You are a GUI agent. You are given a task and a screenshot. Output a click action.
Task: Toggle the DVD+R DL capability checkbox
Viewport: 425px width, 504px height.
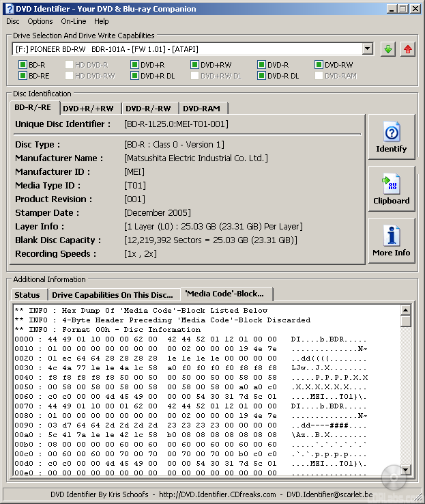coord(135,76)
